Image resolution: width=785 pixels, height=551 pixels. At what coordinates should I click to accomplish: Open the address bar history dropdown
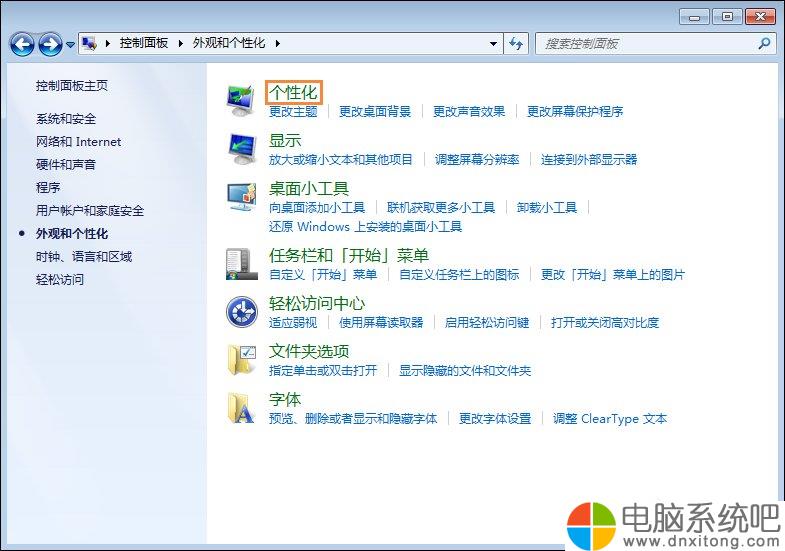point(493,44)
